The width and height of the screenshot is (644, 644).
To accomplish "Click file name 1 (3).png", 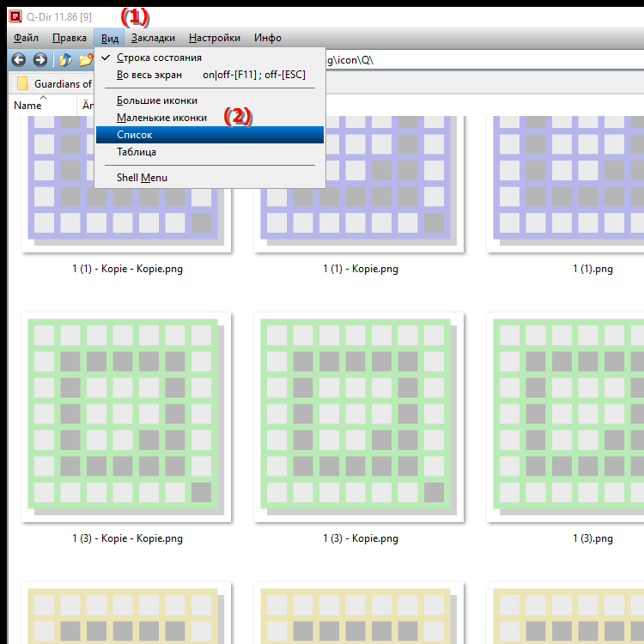I will [x=592, y=538].
